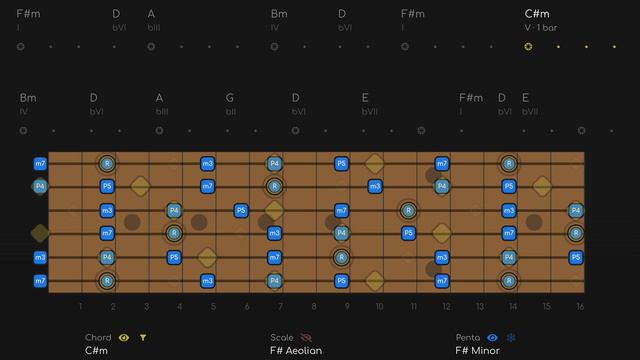Screen dimensions: 640x360
Task: Click the m3 note, fifth string, fret 12
Action: click(x=442, y=258)
